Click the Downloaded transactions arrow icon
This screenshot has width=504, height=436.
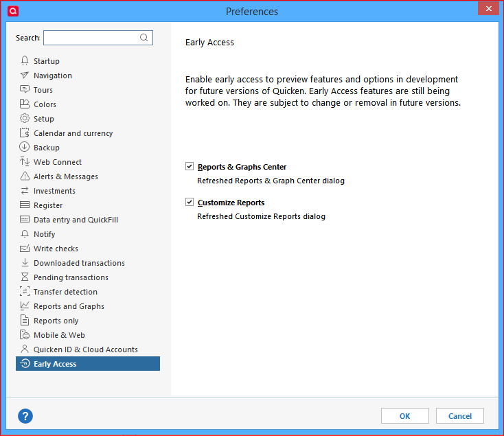click(x=25, y=262)
